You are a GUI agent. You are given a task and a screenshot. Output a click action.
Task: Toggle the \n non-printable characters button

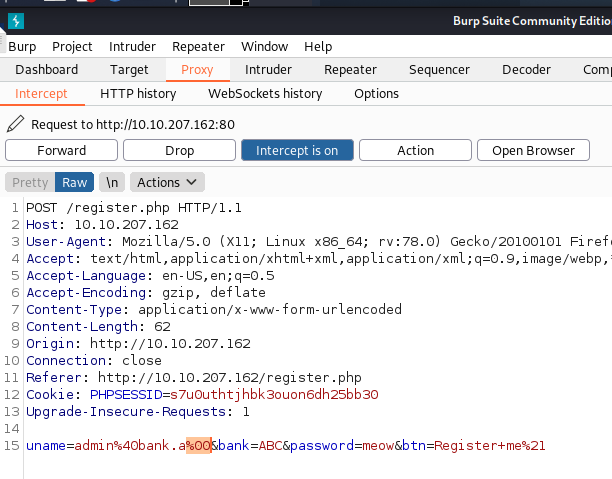coord(113,182)
